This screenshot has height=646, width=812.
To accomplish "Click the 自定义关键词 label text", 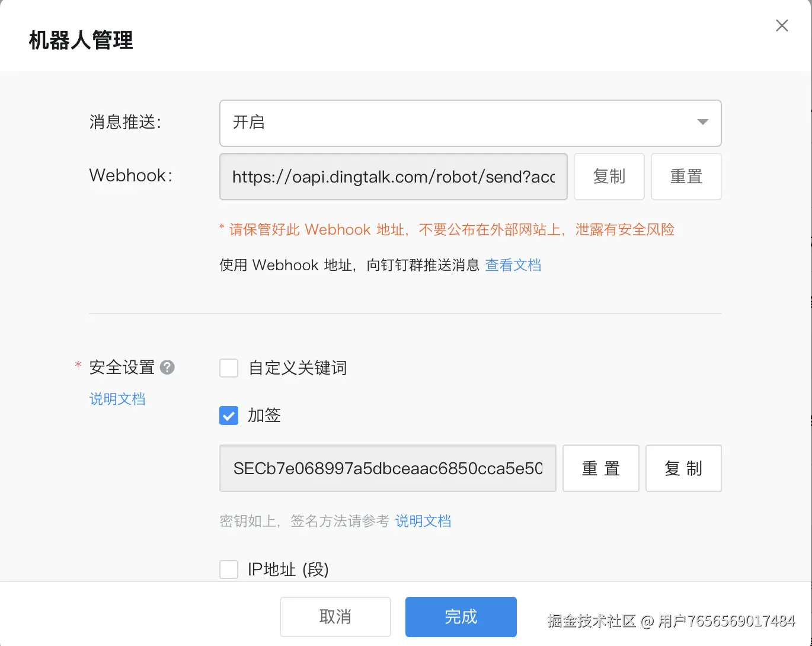I will click(x=298, y=368).
